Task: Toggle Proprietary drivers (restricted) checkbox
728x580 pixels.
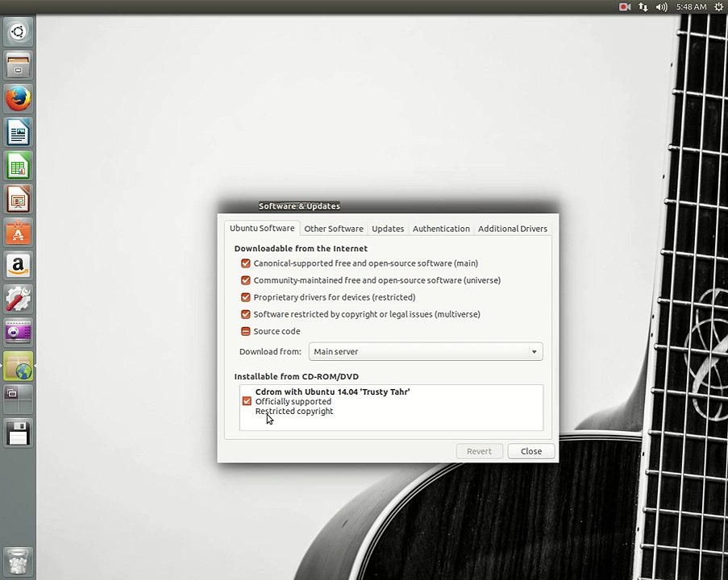Action: point(246,297)
